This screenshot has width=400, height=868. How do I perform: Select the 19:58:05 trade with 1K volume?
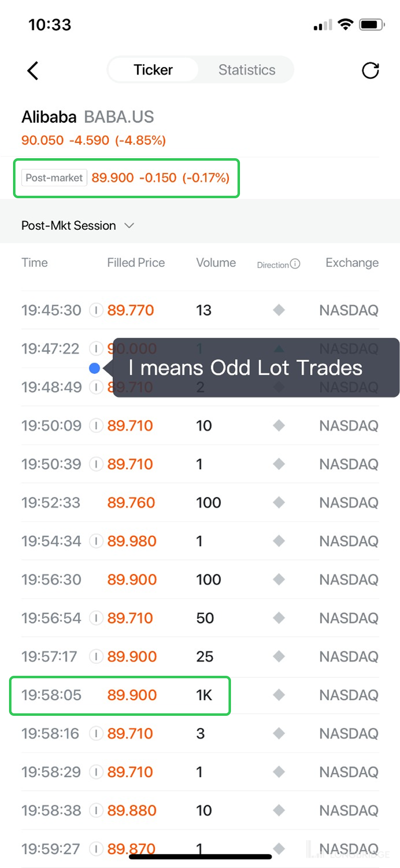(120, 695)
